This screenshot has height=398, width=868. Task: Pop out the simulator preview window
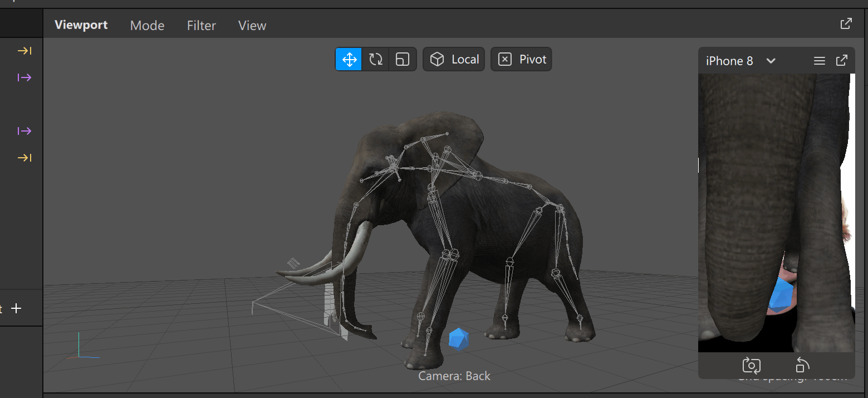click(x=842, y=60)
